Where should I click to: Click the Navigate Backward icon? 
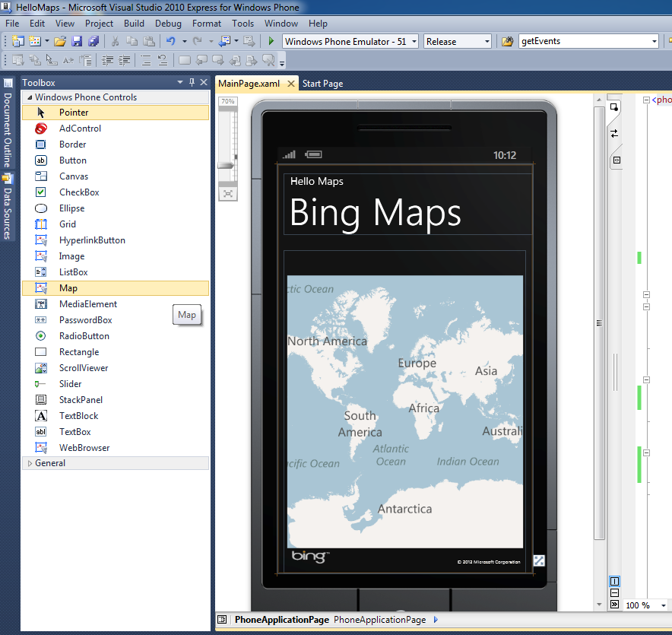click(x=224, y=41)
